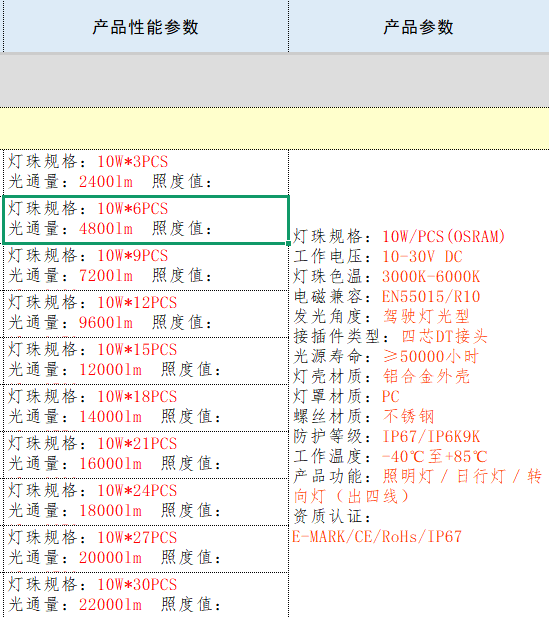Viewport: 549px width, 617px height.
Task: Click the selected cell with 10W*6PCS
Action: tap(146, 220)
